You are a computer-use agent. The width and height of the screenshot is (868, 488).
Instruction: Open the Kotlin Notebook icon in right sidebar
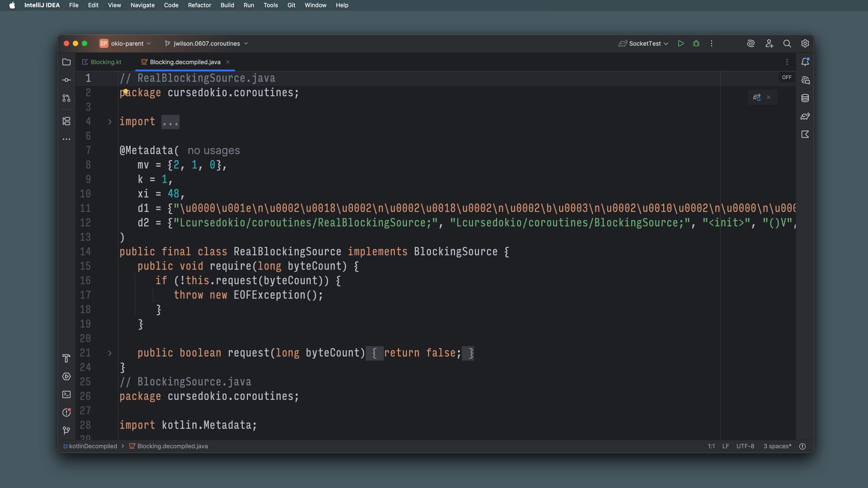click(x=805, y=134)
